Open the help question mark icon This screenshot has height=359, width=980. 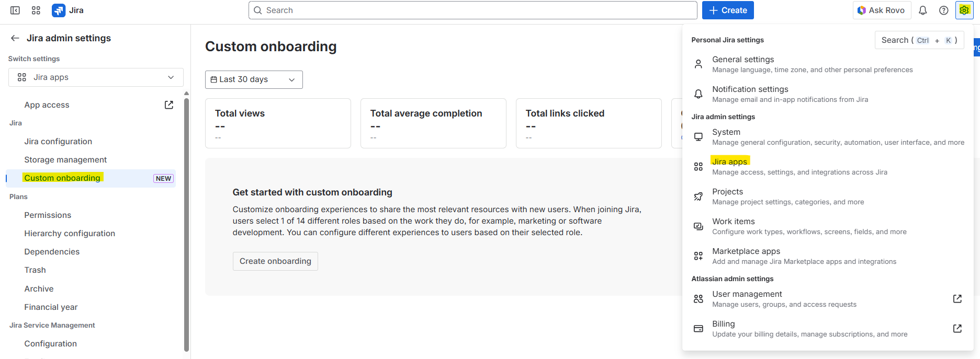(943, 10)
